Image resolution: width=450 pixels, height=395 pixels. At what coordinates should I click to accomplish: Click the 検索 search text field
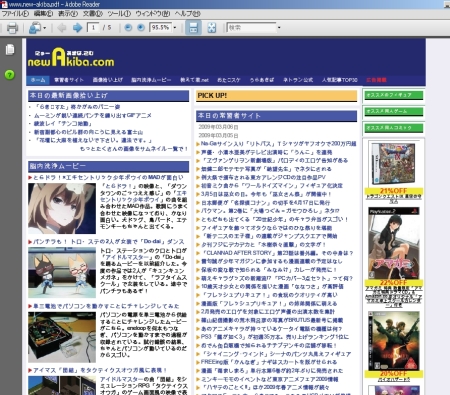(x=252, y=28)
